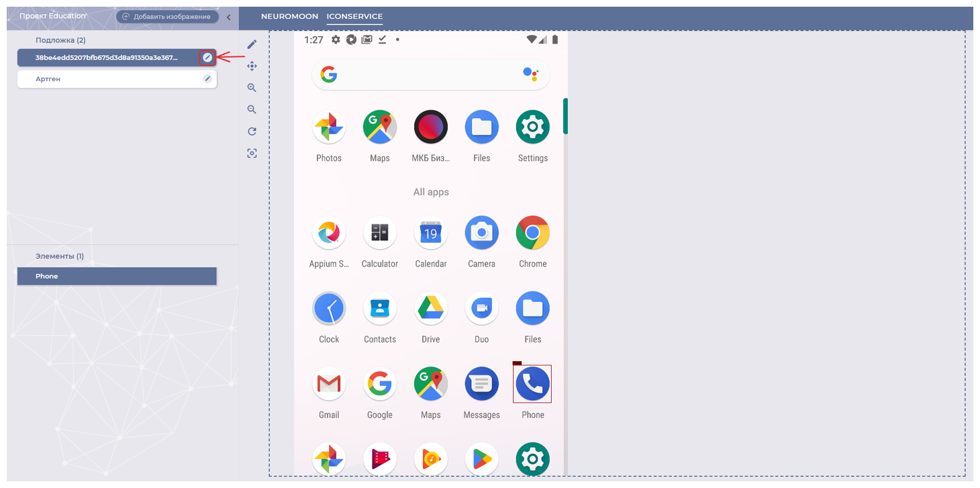Open the МКБ Биз... app icon
The width and height of the screenshot is (980, 488).
[x=431, y=127]
